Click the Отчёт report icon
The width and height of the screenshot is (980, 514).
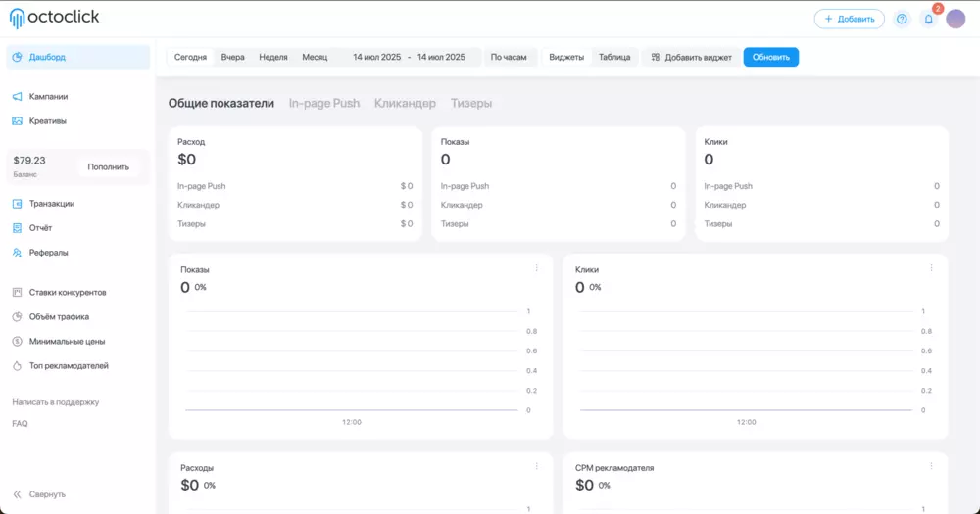(17, 228)
